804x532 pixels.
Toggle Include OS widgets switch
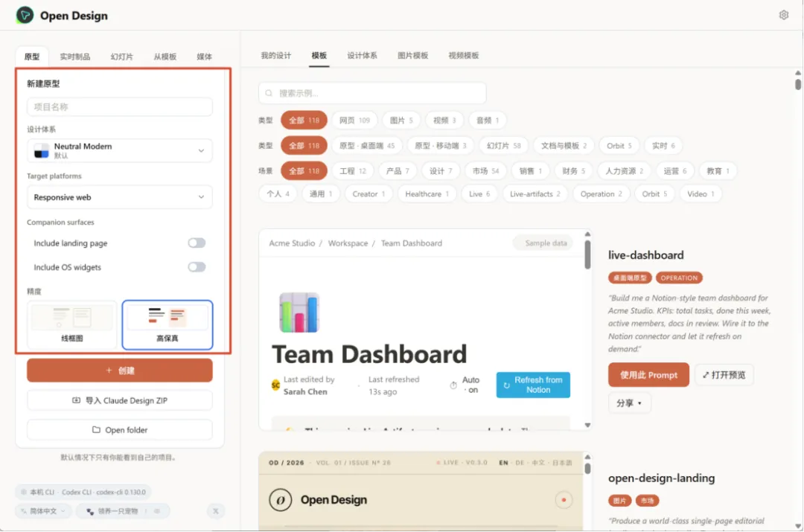pyautogui.click(x=197, y=267)
